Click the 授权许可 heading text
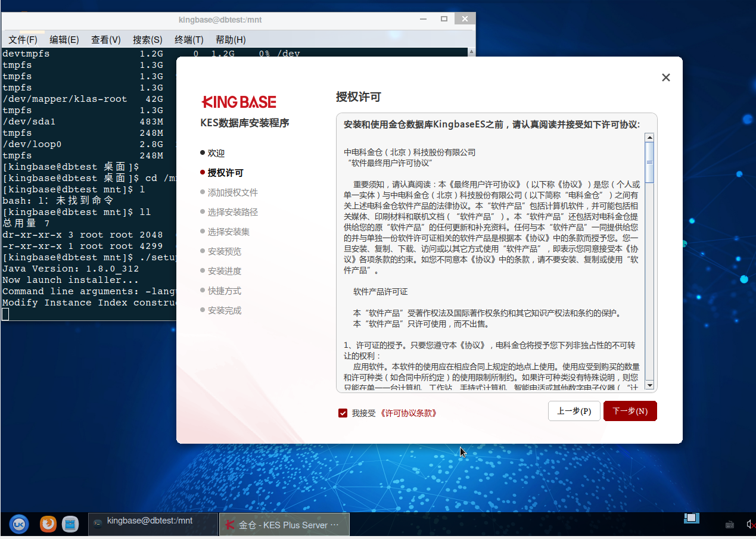Screen dimensions: 756x539 point(359,97)
